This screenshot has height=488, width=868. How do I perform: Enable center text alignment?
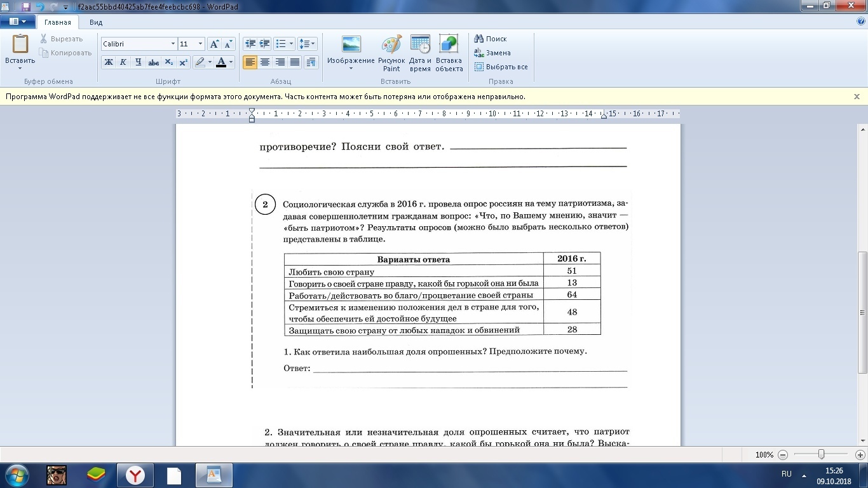coord(265,62)
